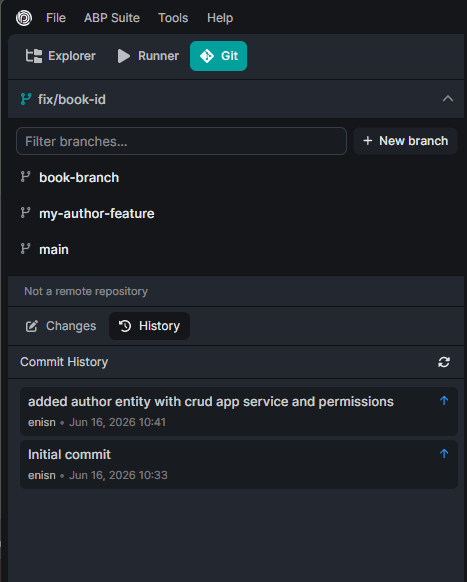
Task: Switch to the Explorer tab
Action: [x=61, y=56]
